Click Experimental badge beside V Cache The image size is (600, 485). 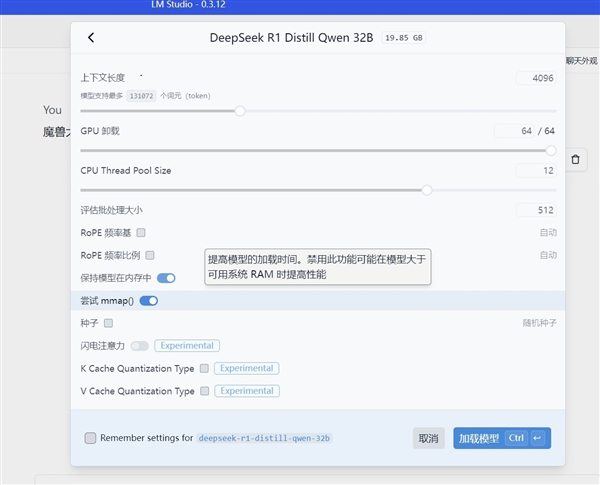click(x=247, y=391)
